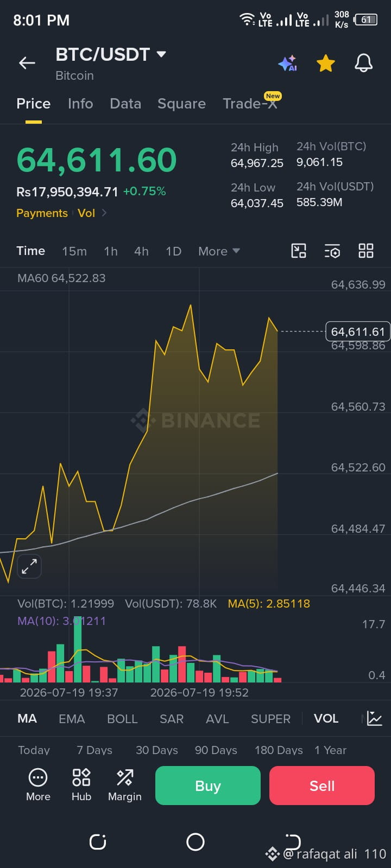Toggle the MA indicator

point(27,719)
